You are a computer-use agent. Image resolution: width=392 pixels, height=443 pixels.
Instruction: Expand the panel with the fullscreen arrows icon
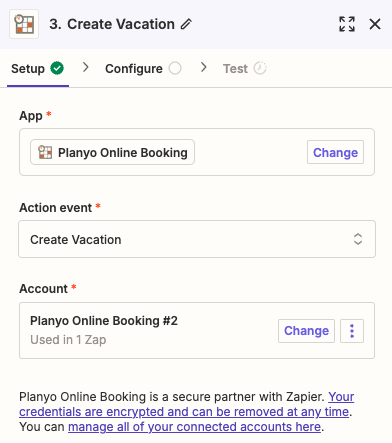tap(347, 24)
